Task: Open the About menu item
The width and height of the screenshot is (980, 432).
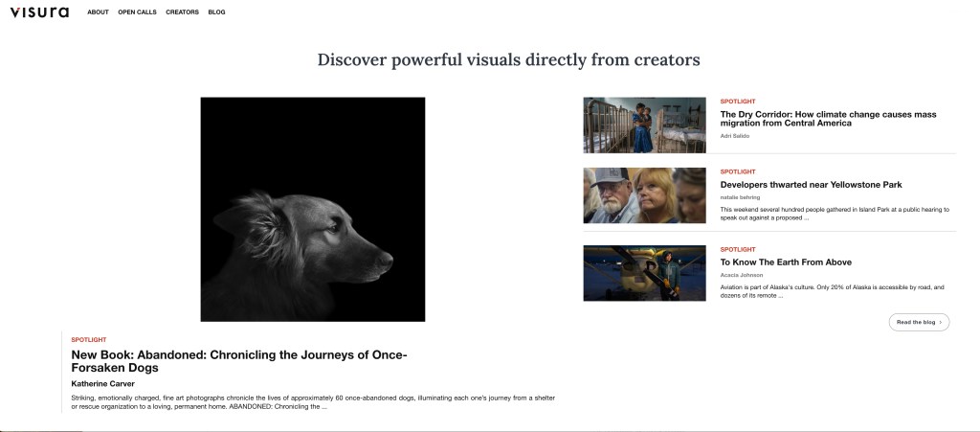Action: click(98, 12)
